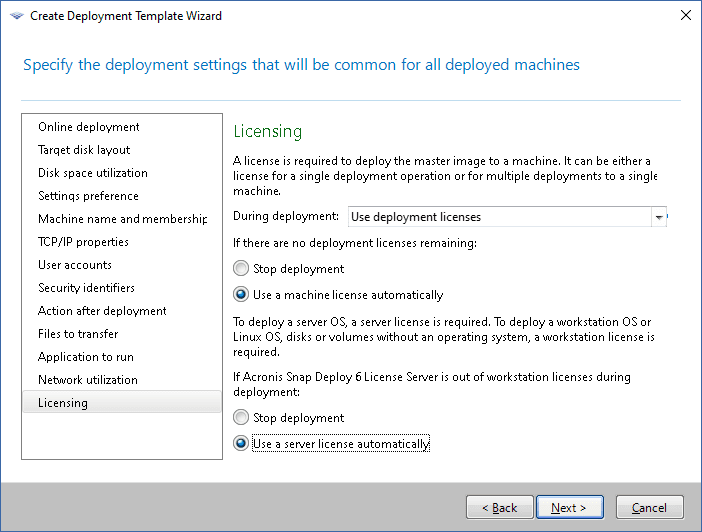Go to Online deployment settings
This screenshot has height=532, width=702.
89,127
